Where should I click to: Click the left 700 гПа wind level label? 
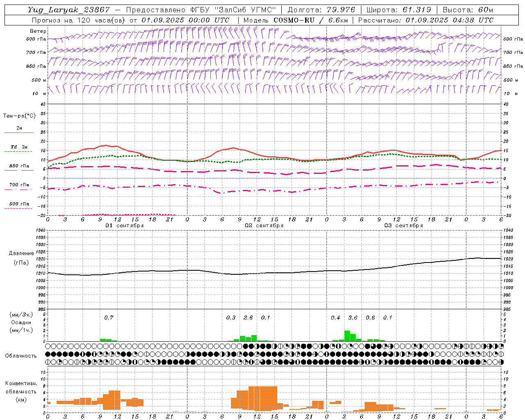pyautogui.click(x=36, y=52)
